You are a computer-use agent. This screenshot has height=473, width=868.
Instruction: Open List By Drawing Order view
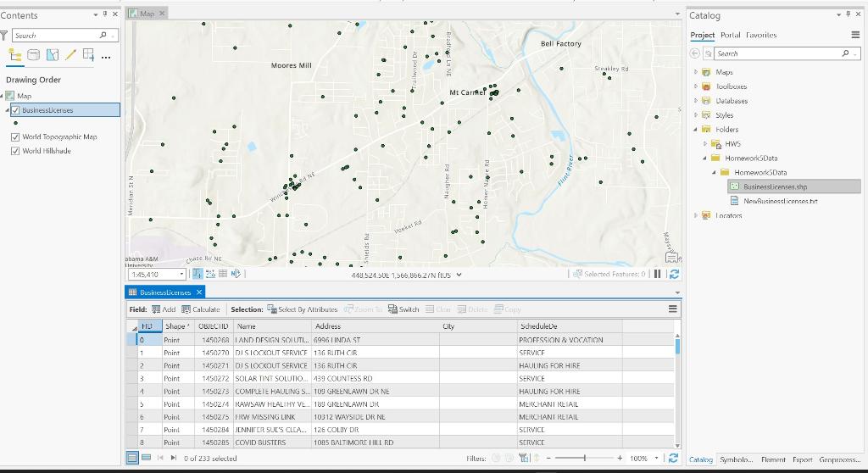pos(15,55)
